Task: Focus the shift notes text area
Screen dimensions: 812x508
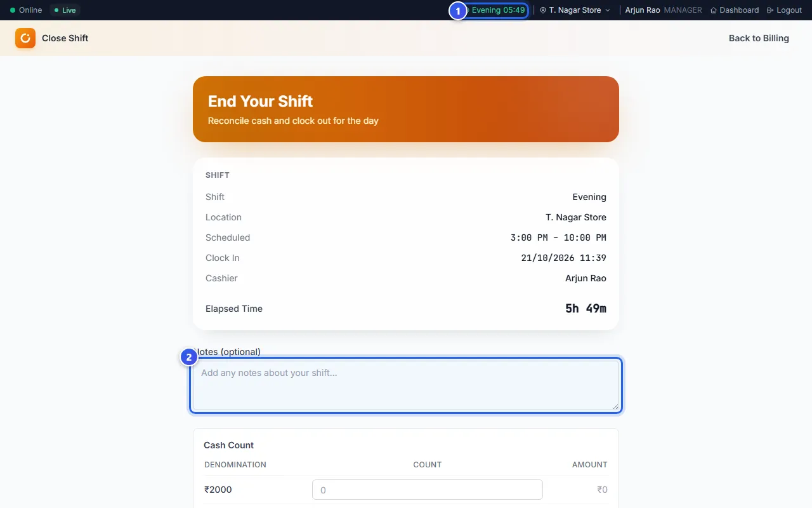Action: pyautogui.click(x=406, y=385)
